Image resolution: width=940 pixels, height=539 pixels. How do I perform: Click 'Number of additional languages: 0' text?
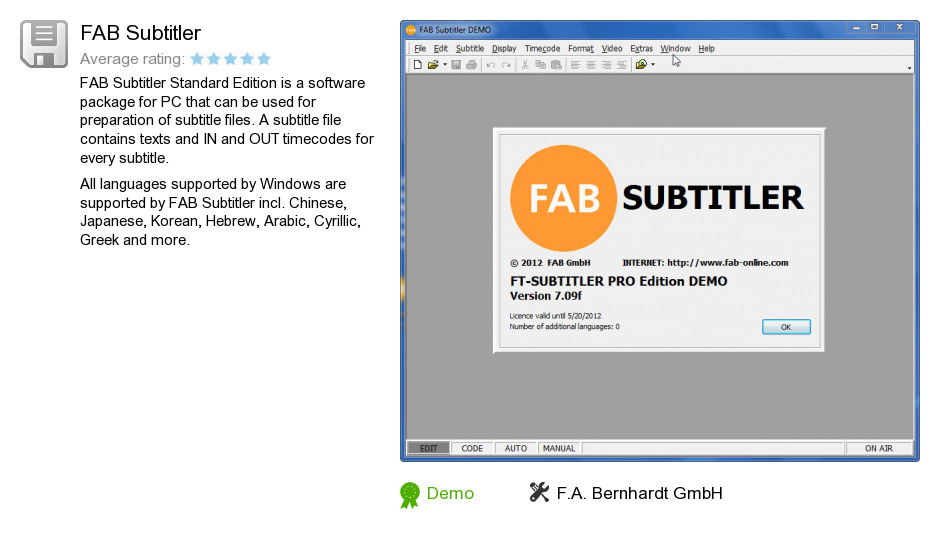(x=564, y=327)
